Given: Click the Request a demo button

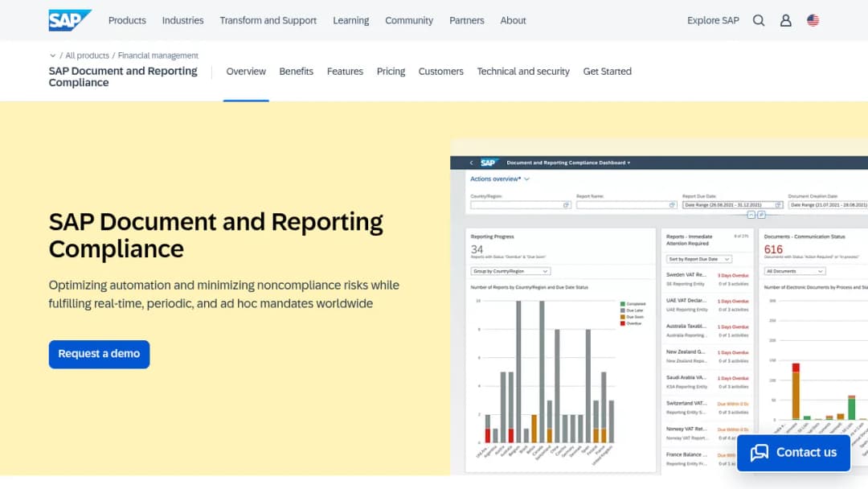Looking at the screenshot, I should tap(99, 354).
